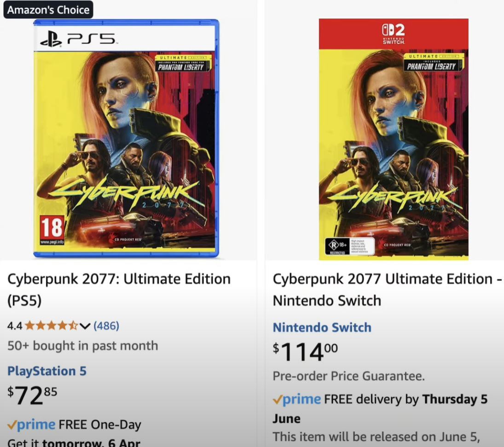Click the star rating icons
This screenshot has height=447, width=504.
coord(52,326)
